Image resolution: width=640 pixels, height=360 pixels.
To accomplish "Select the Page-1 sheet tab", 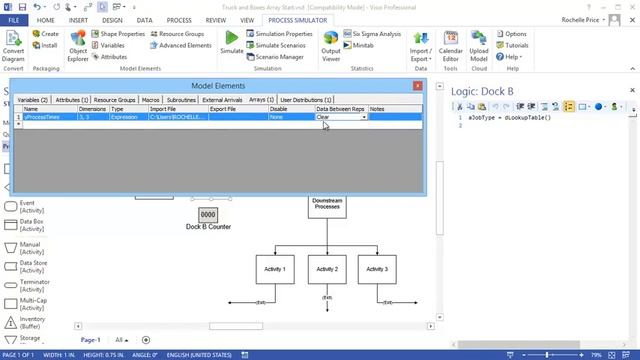I will [90, 340].
